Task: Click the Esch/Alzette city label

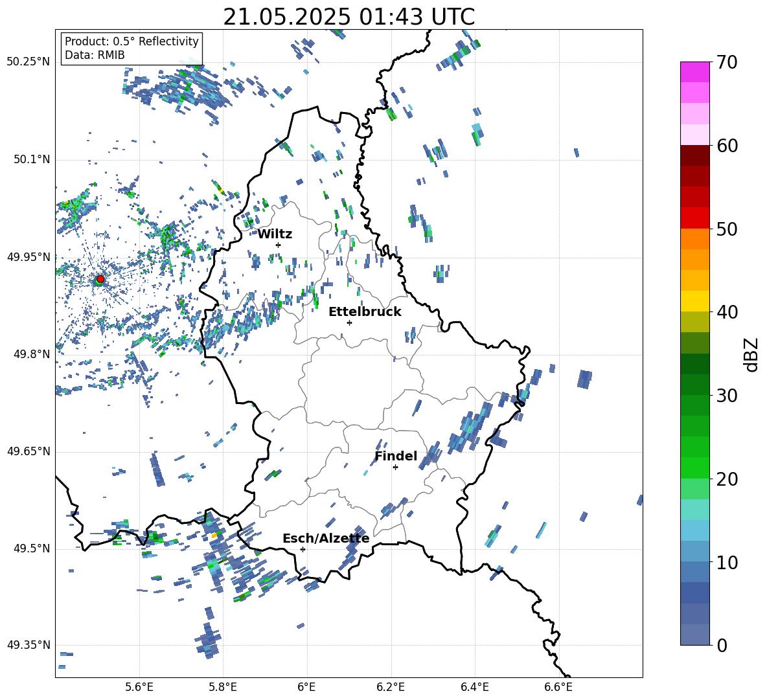Action: 326,539
